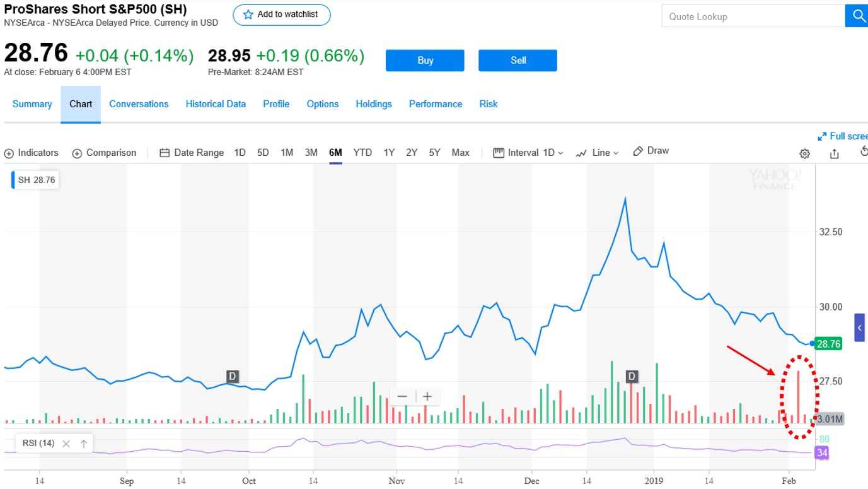Screen dimensions: 868x489
Task: Focus the Quote Lookup search field
Action: [753, 16]
